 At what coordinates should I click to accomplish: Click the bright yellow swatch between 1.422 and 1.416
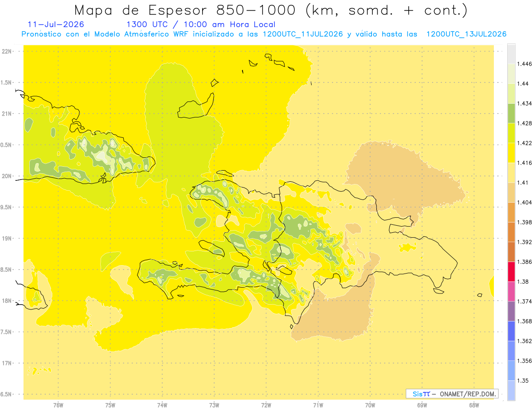511,153
